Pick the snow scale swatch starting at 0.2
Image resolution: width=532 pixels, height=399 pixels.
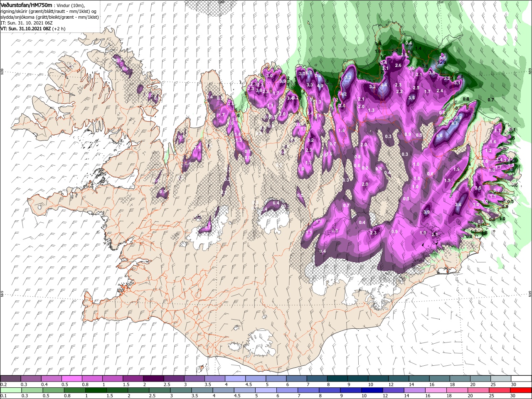point(10,379)
